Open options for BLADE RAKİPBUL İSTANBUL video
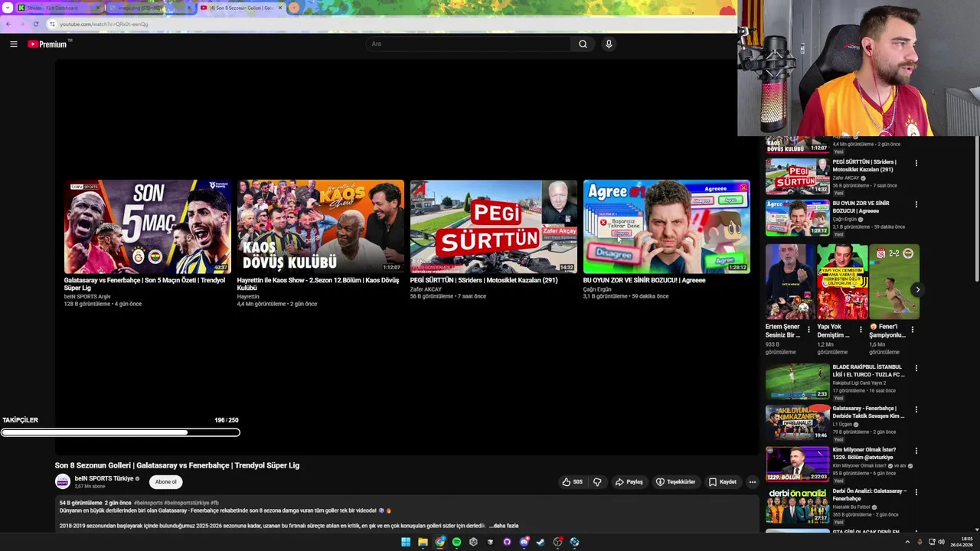 [x=916, y=368]
